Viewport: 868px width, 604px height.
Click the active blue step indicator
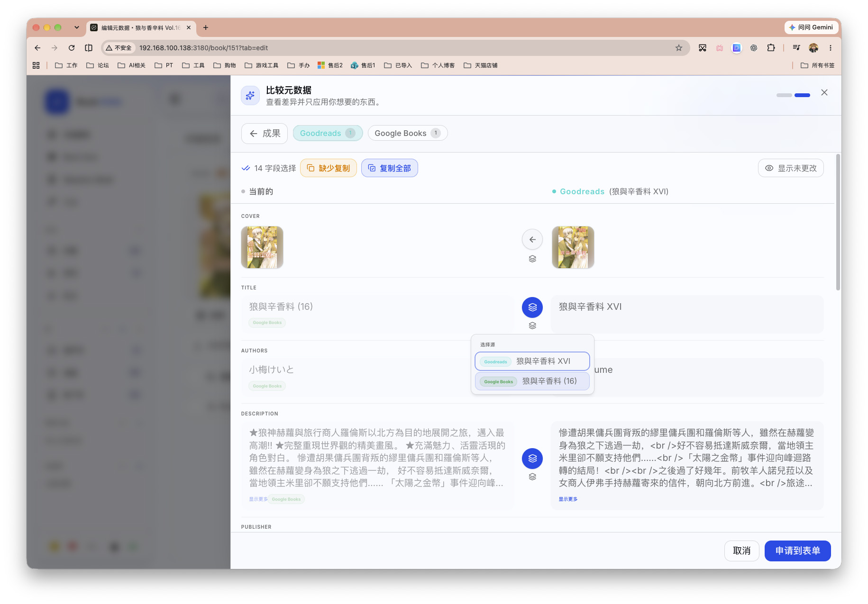[802, 95]
